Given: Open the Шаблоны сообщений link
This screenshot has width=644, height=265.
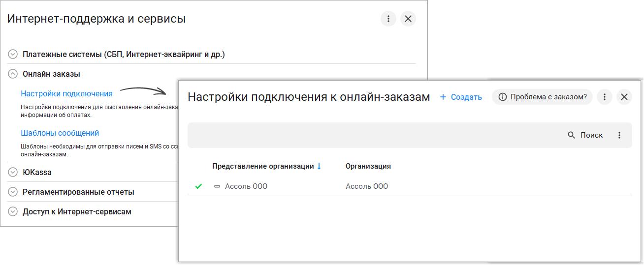Looking at the screenshot, I should (60, 133).
